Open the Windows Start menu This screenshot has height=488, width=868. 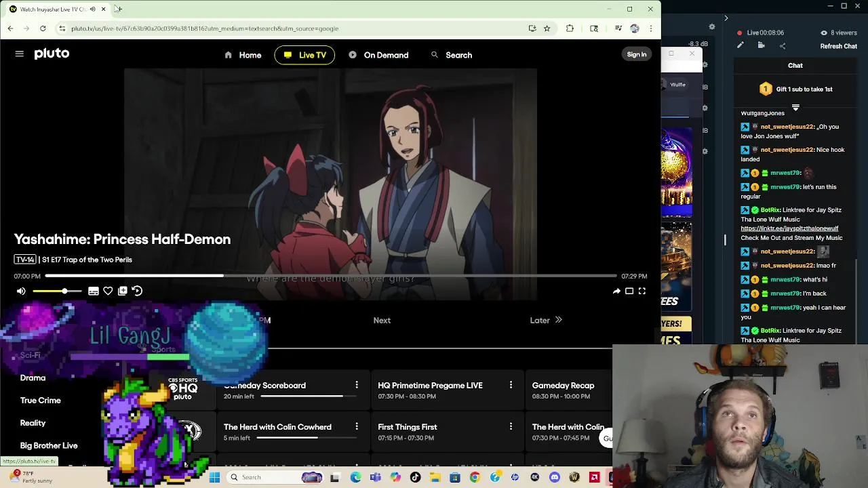[x=214, y=477]
